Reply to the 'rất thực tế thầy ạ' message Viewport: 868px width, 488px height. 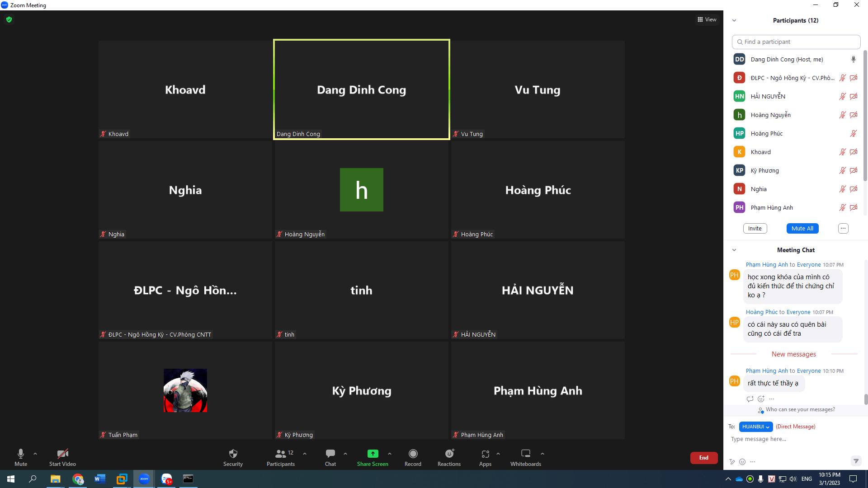pyautogui.click(x=750, y=399)
